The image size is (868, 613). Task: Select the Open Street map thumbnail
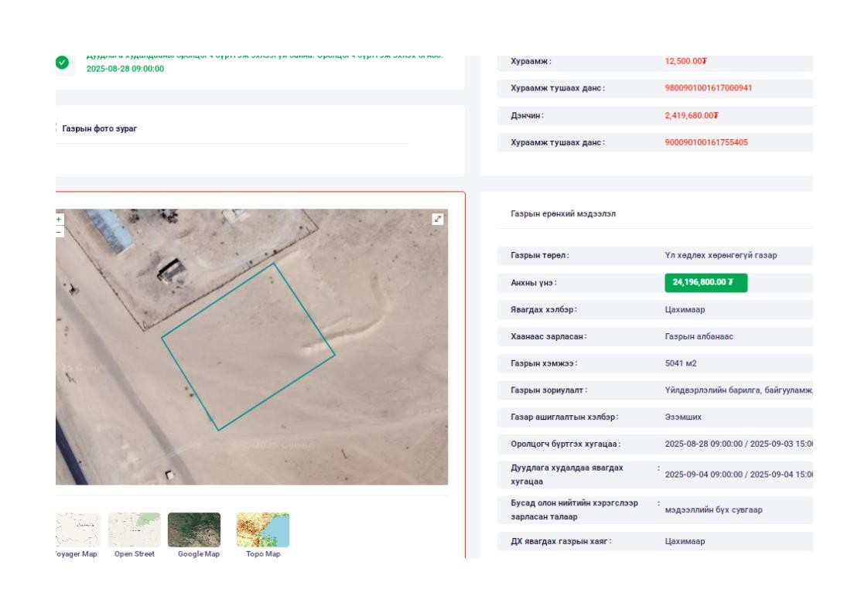coord(134,530)
